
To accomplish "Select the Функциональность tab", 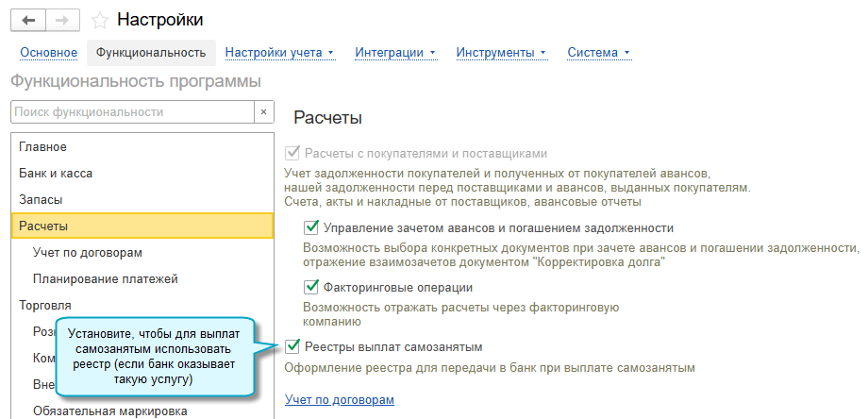I will (x=151, y=53).
